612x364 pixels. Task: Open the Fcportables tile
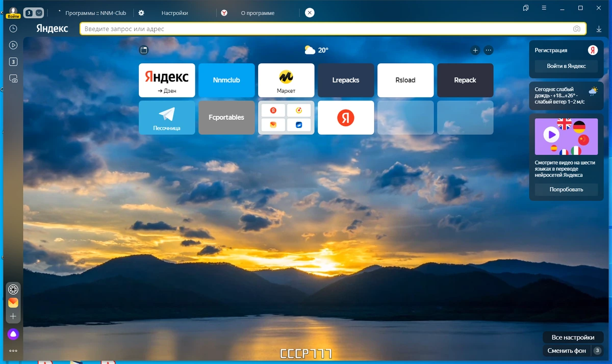coord(226,117)
